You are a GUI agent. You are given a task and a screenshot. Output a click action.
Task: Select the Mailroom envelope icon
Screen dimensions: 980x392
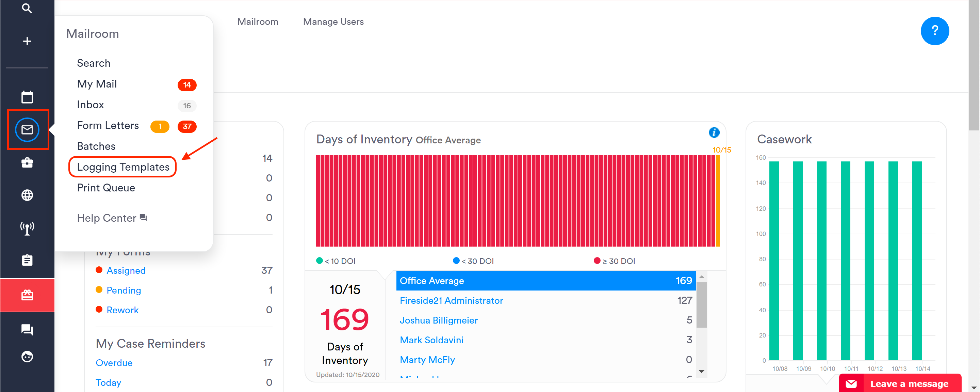click(27, 129)
